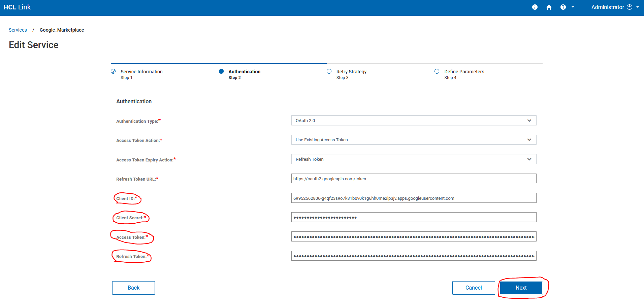Click the HCL Link logo

coord(17,7)
